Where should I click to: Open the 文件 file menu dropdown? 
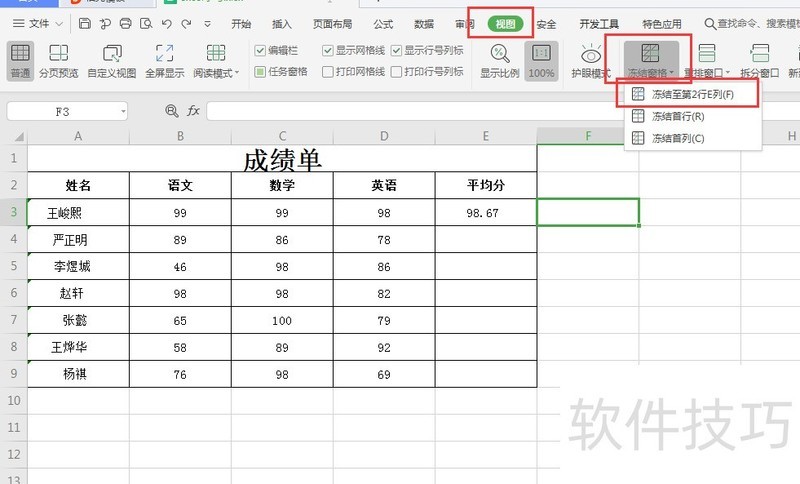pyautogui.click(x=38, y=23)
